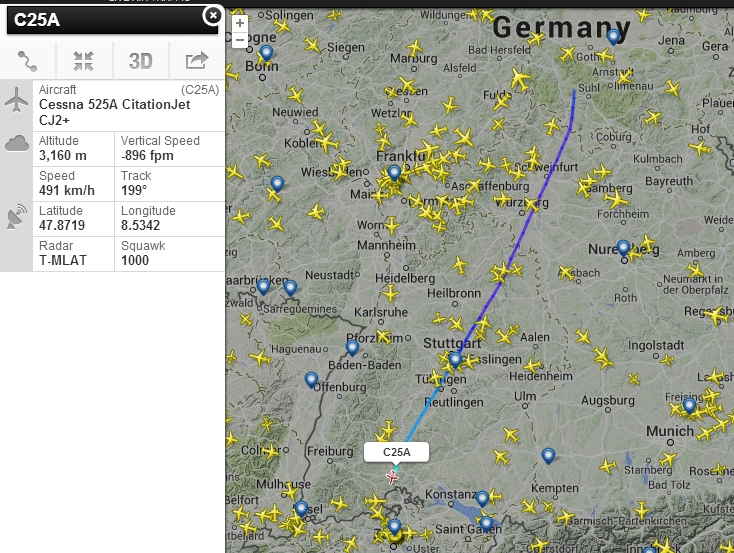Screen dimensions: 734x553
Task: Zoom in the map with plus button
Action: (240, 23)
